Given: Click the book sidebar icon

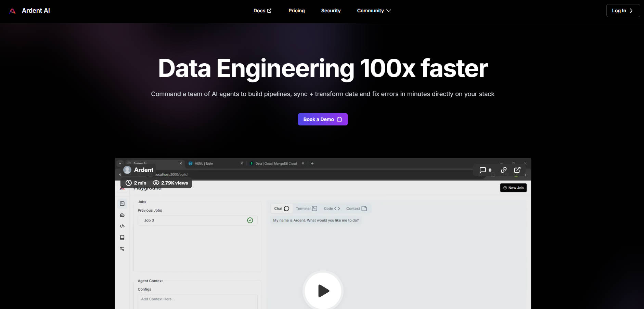Looking at the screenshot, I should click(122, 238).
